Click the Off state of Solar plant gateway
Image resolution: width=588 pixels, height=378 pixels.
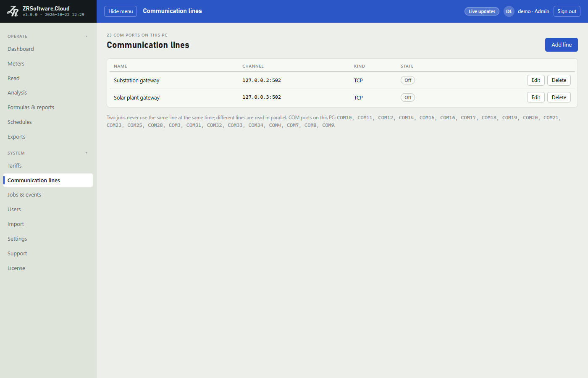pyautogui.click(x=407, y=97)
